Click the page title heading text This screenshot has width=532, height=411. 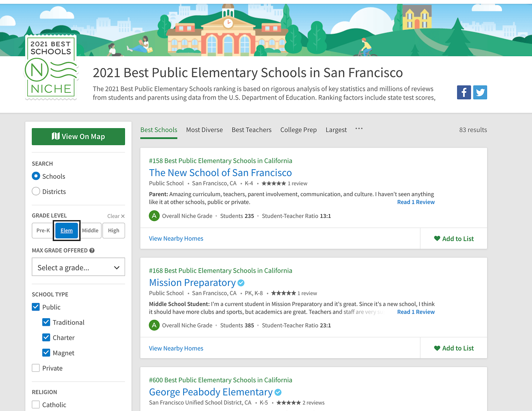(248, 73)
